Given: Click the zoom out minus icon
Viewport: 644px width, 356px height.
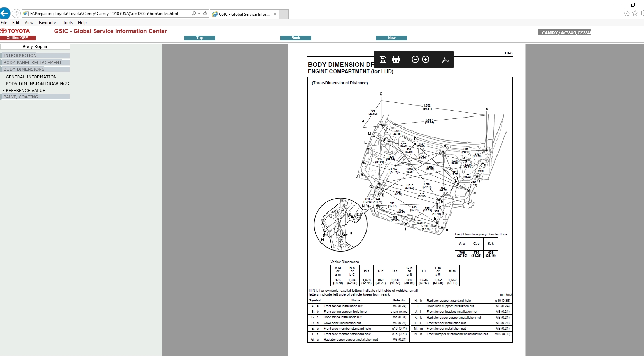Looking at the screenshot, I should click(415, 59).
